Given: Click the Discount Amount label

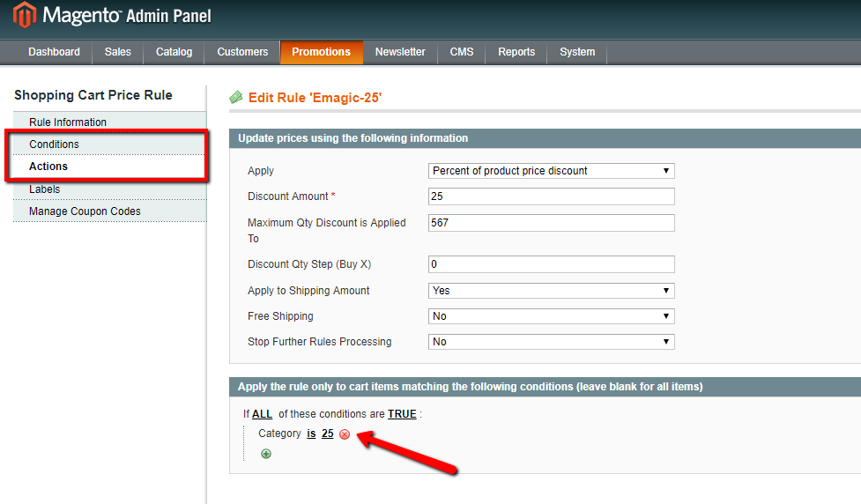Looking at the screenshot, I should 291,196.
